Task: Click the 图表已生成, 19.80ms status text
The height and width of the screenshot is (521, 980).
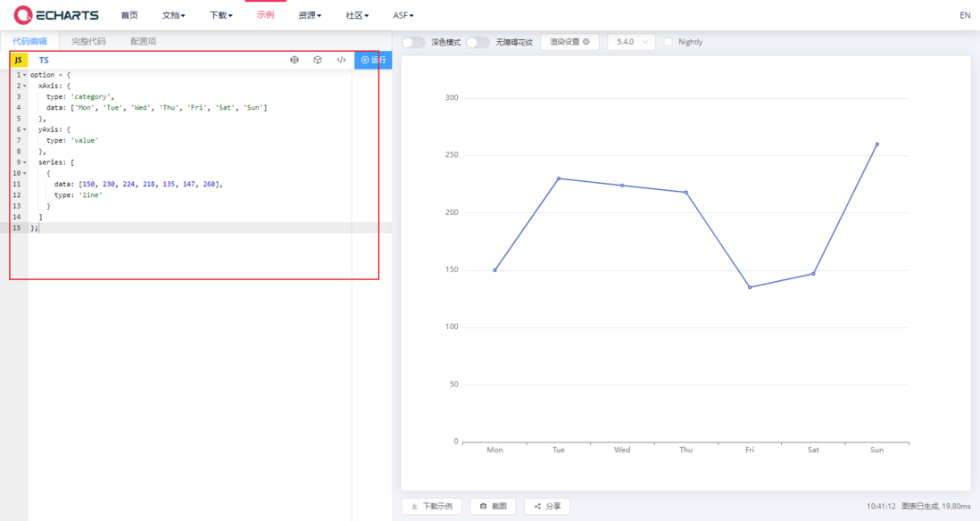Action: pos(935,507)
